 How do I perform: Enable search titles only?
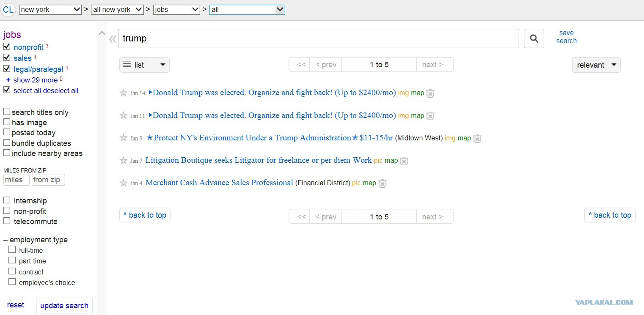(7, 112)
